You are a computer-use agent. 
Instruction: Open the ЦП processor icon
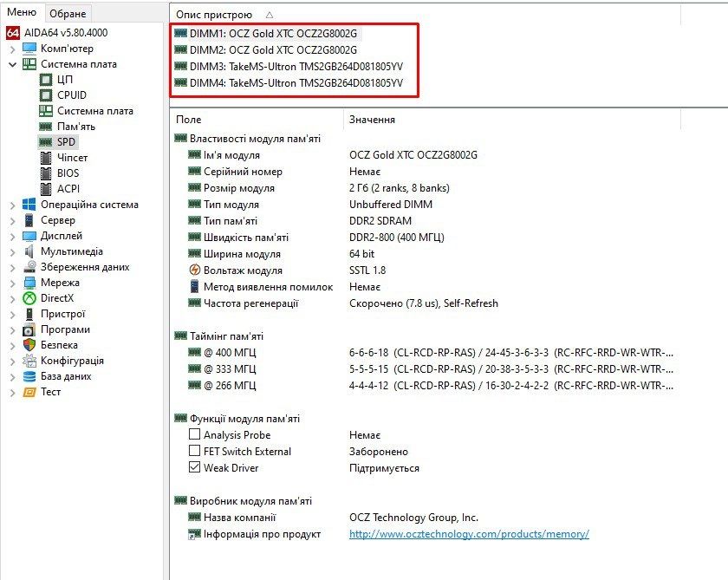(x=45, y=80)
